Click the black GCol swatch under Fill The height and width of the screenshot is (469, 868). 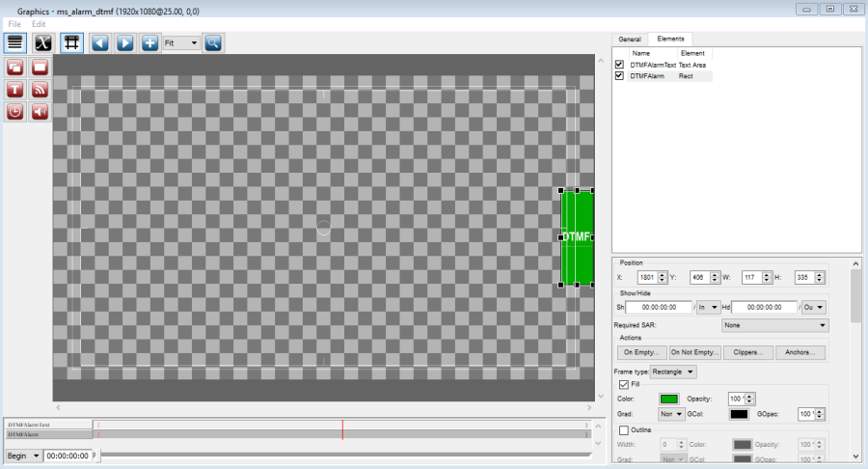coord(739,414)
